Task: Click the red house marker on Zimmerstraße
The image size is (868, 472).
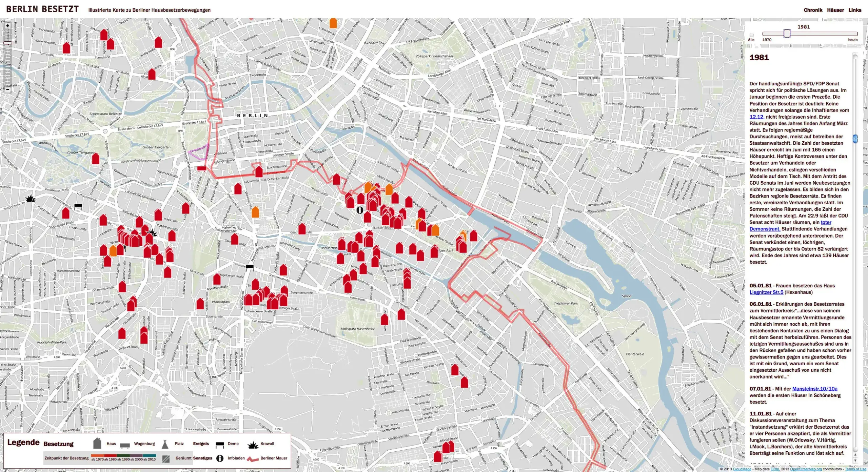Action: pos(259,172)
